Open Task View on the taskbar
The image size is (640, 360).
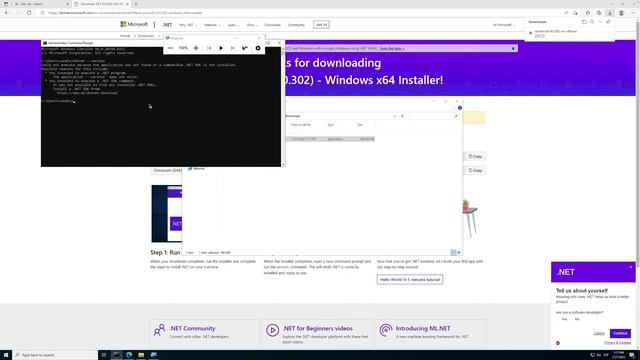(104, 355)
